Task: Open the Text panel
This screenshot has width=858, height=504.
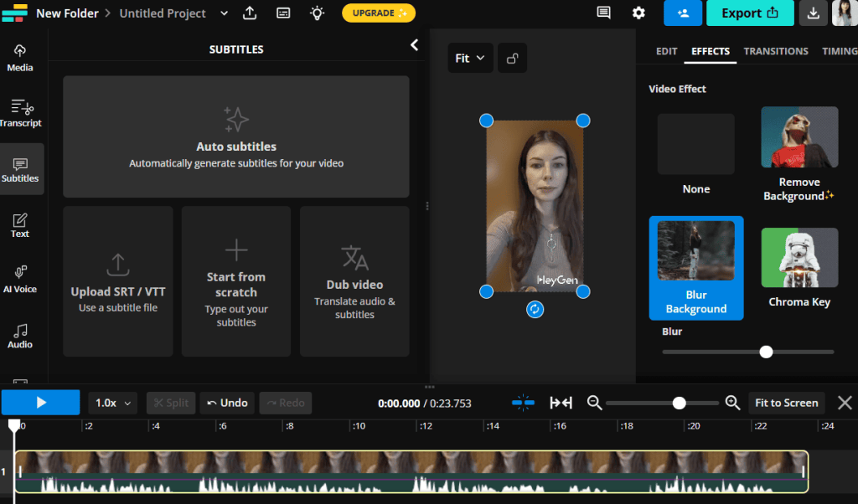Action: [19, 224]
